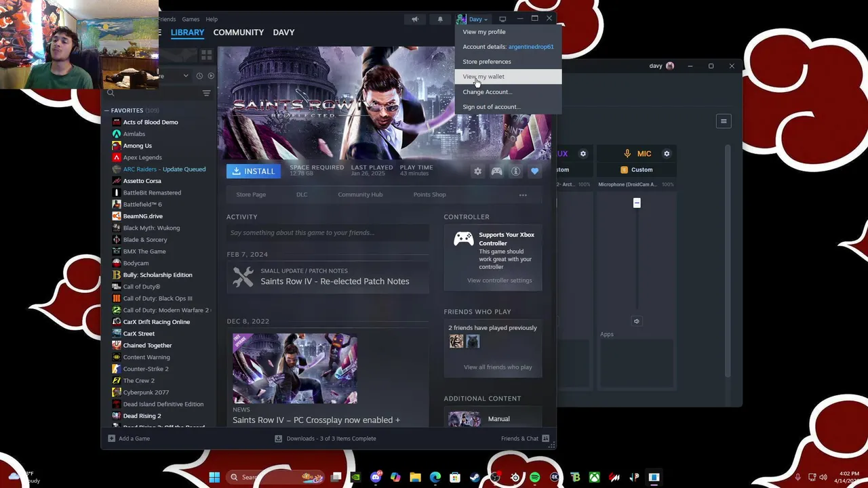Click the library grid view icon
This screenshot has width=868, height=488.
click(206, 54)
